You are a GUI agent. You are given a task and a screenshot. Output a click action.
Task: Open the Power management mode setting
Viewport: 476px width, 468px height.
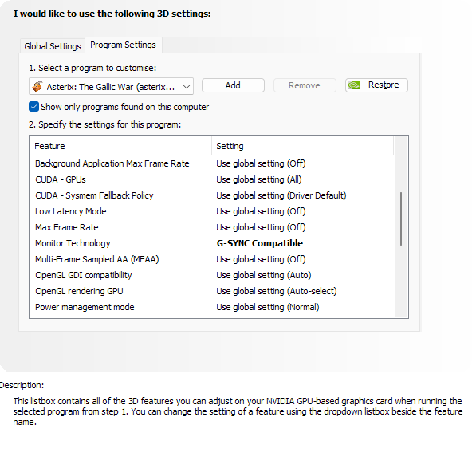267,307
